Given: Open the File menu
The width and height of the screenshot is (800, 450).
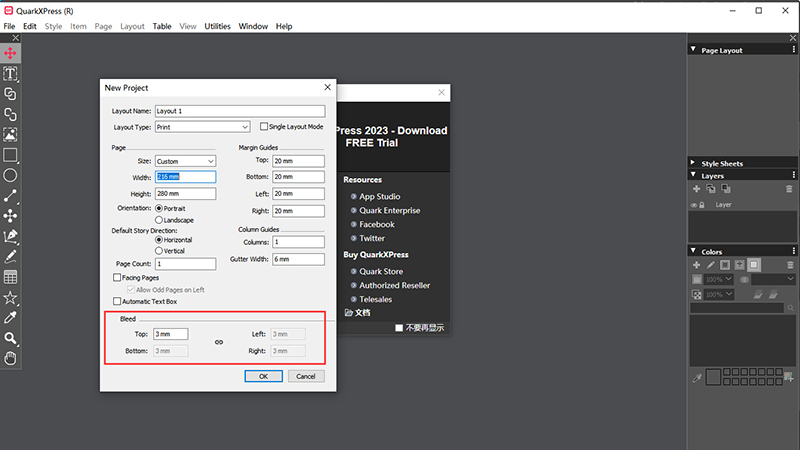Looking at the screenshot, I should click(x=9, y=26).
